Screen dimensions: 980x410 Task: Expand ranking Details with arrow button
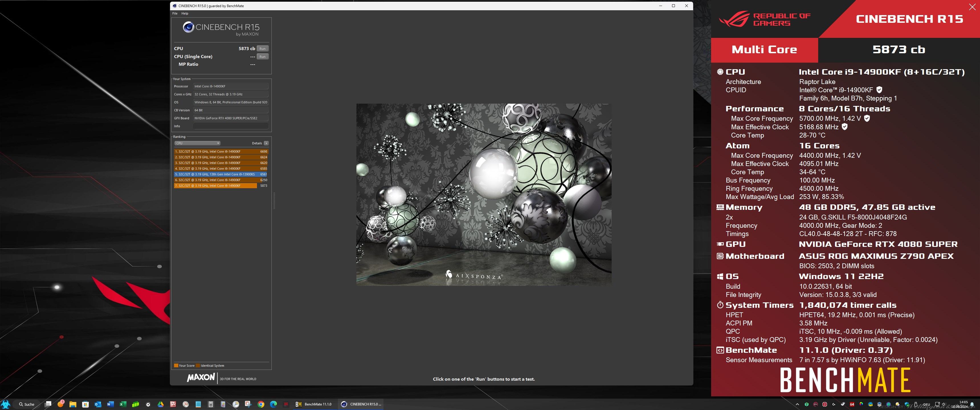[x=266, y=143]
